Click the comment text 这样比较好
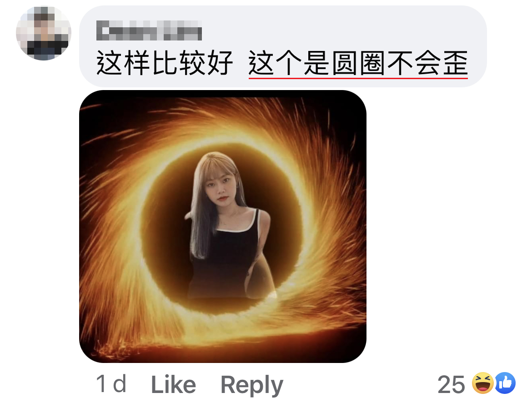Viewport: 532px width, 403px height. 165,63
